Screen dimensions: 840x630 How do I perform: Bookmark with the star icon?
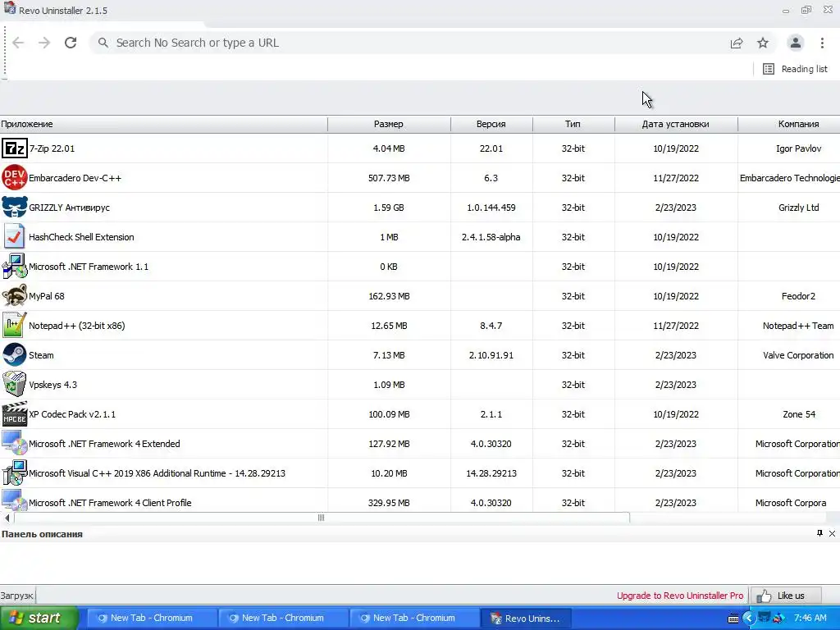763,43
